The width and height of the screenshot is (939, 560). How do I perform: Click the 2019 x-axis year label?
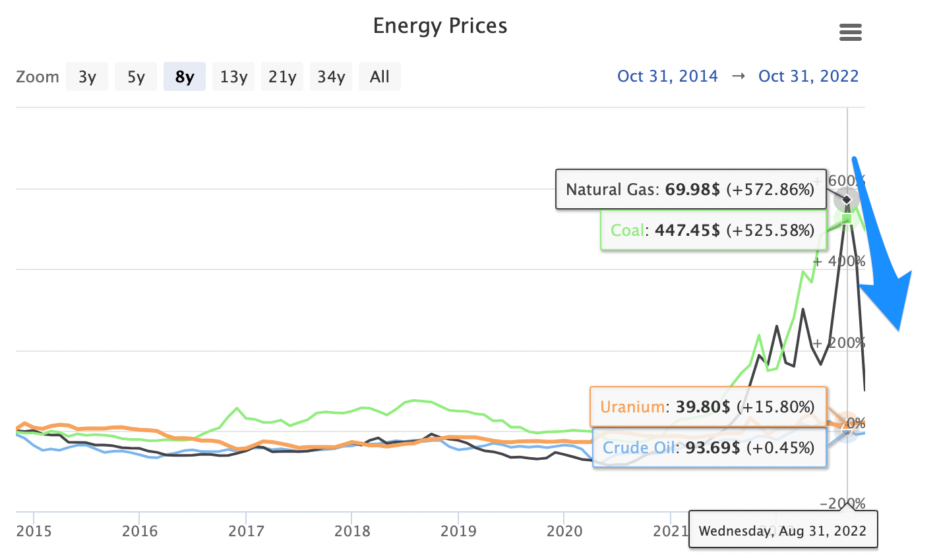click(x=458, y=531)
